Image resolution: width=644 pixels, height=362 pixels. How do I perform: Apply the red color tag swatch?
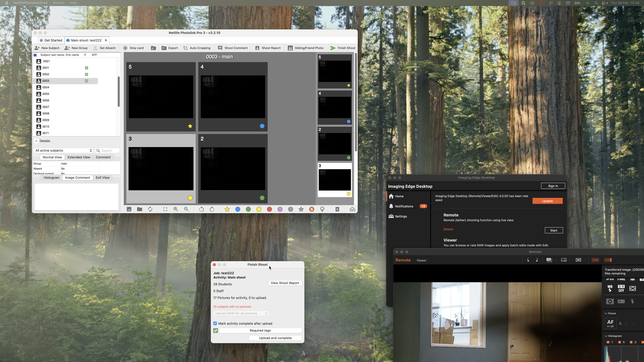pos(269,209)
